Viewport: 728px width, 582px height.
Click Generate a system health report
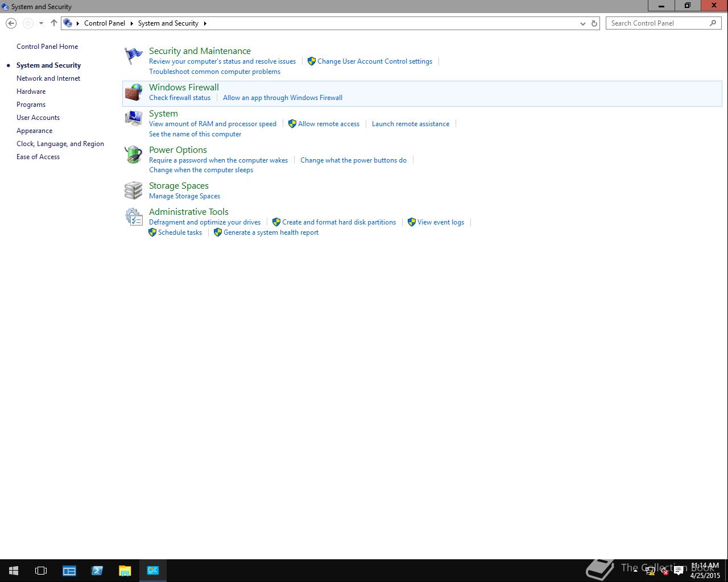pyautogui.click(x=271, y=232)
